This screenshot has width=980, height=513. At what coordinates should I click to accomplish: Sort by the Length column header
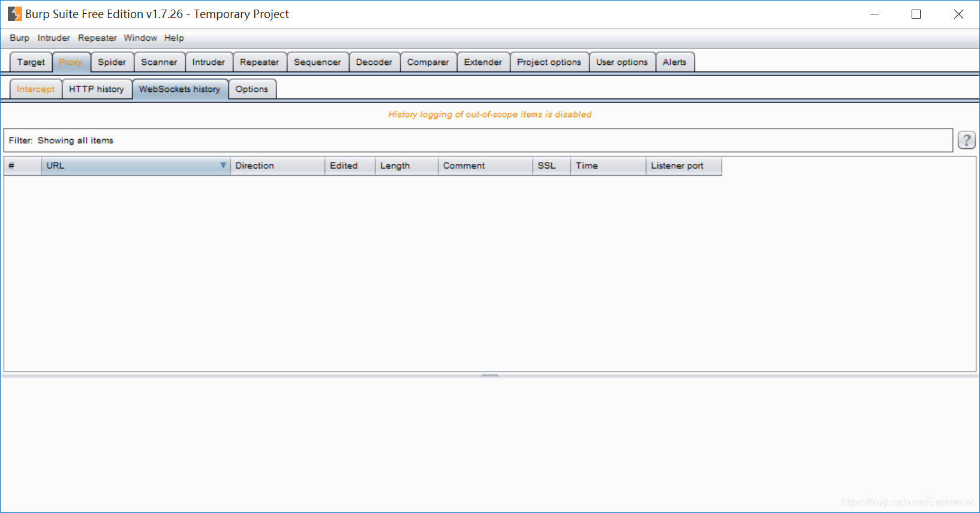pyautogui.click(x=407, y=166)
